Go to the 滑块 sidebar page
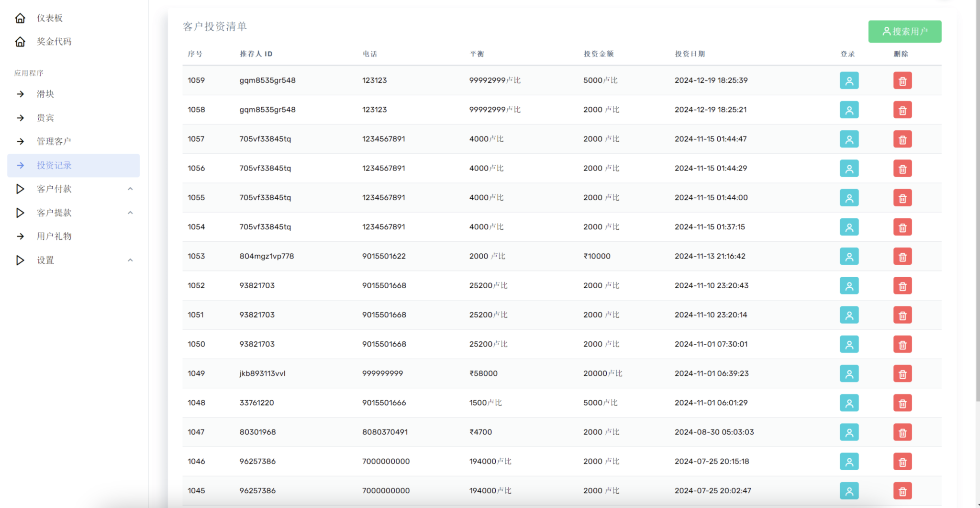The height and width of the screenshot is (508, 980). point(45,94)
